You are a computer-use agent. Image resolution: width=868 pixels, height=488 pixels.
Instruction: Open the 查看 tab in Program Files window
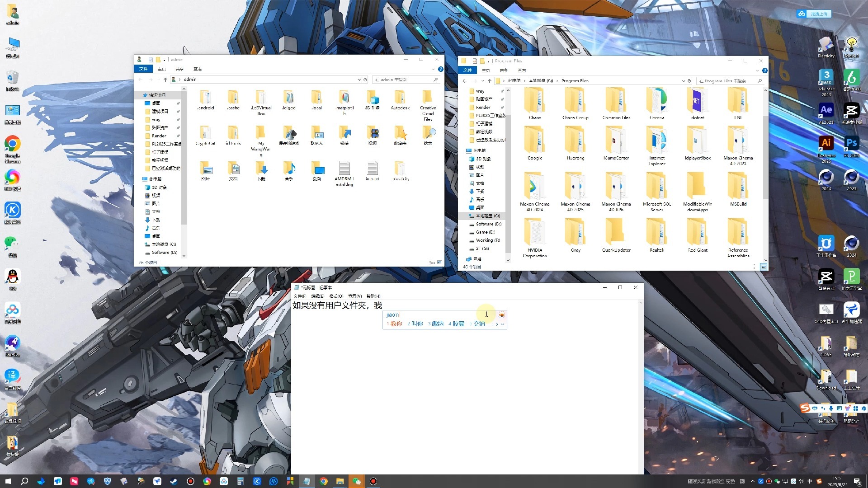(522, 70)
